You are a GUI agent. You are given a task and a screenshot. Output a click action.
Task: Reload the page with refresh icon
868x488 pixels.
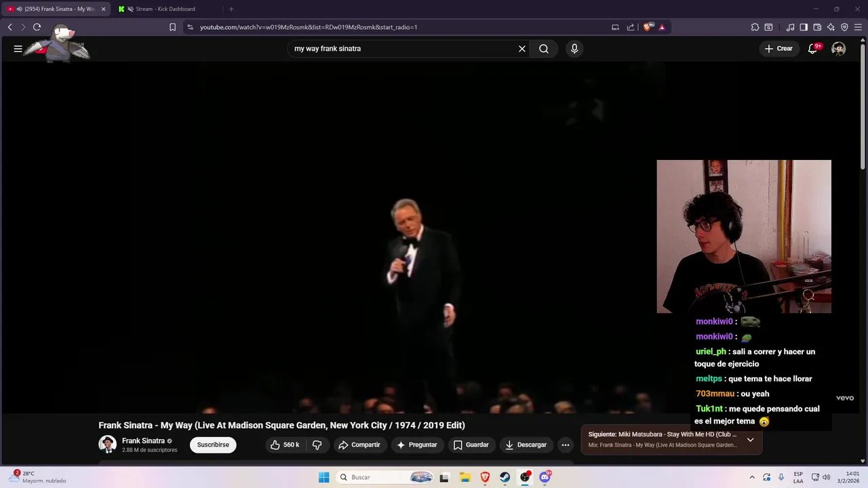[37, 27]
